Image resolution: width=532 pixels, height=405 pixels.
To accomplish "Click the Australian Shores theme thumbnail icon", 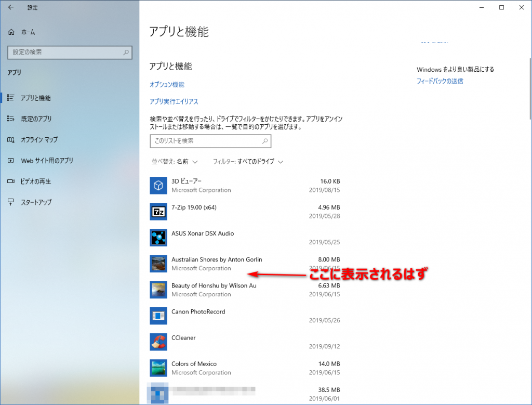I will (158, 264).
